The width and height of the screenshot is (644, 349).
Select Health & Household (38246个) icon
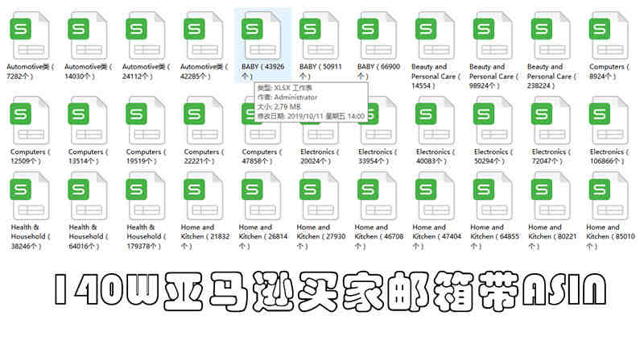[x=30, y=196]
